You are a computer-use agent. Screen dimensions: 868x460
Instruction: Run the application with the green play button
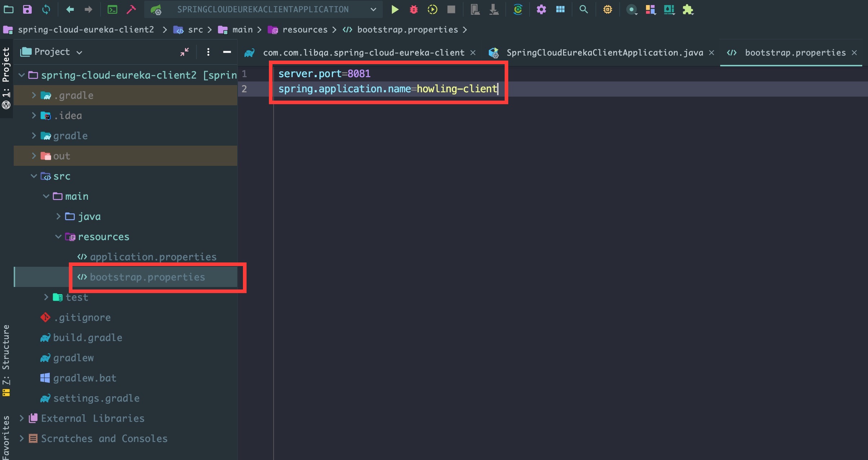pos(395,9)
